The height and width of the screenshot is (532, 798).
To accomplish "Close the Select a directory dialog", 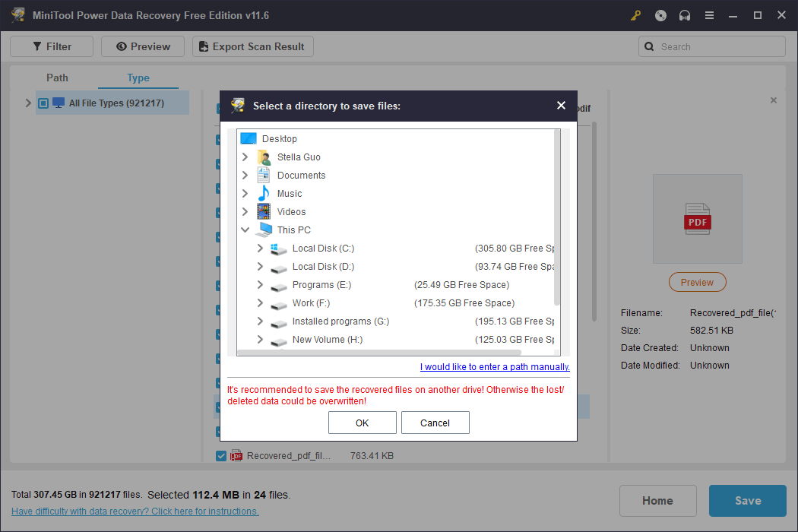I will pos(561,106).
